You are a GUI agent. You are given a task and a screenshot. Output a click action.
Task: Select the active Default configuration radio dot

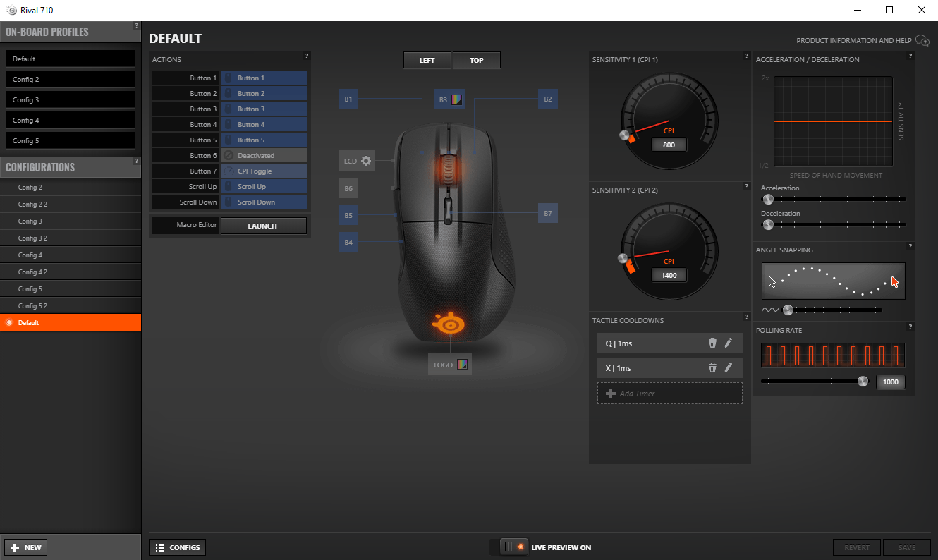tap(9, 322)
